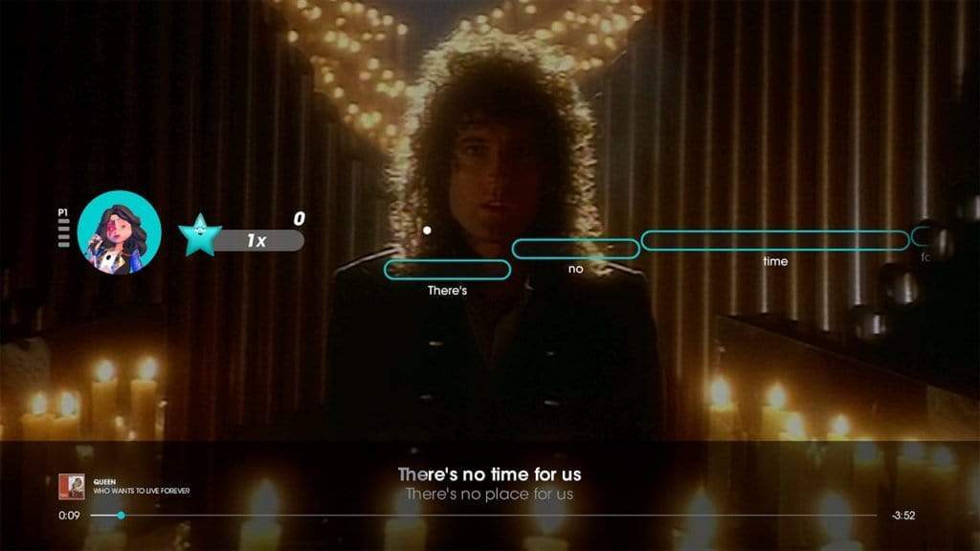Click the pitch bar above "no"
The height and width of the screenshot is (551, 980).
575,249
